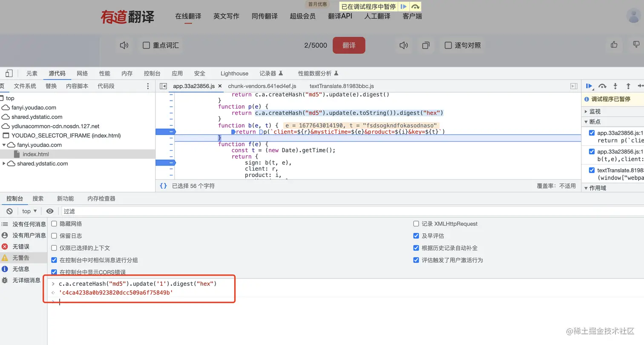Step over in the paused overlay banner
Screen dimensions: 644x345
point(415,6)
